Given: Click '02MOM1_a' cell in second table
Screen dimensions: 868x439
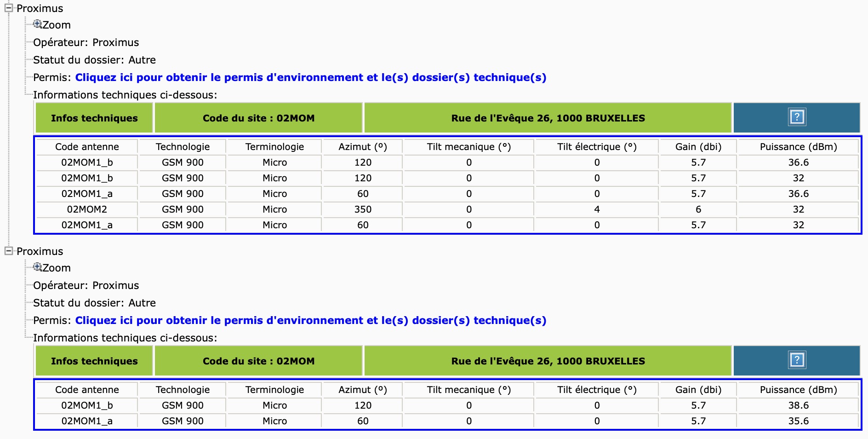Looking at the screenshot, I should 87,421.
